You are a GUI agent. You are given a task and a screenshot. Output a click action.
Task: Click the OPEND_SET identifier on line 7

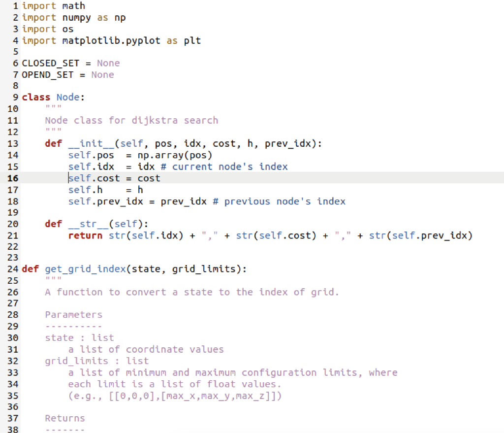pos(48,74)
